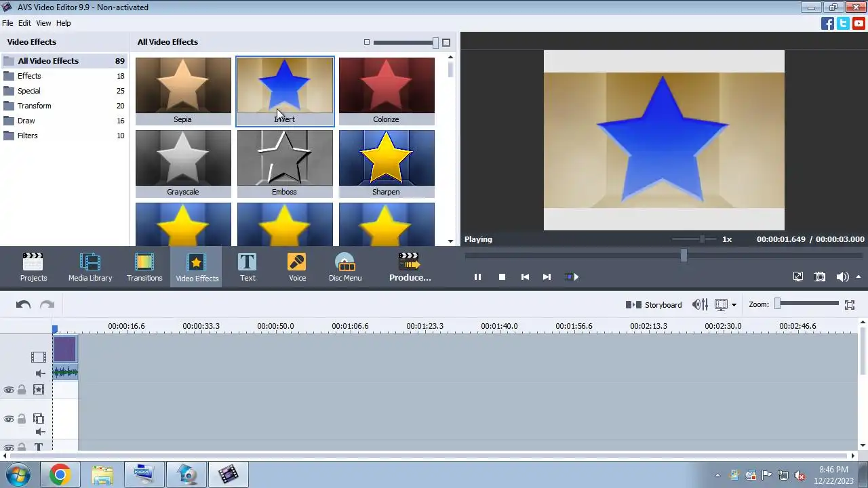Open the Projects section
Screen dimensions: 868x488
click(x=33, y=267)
